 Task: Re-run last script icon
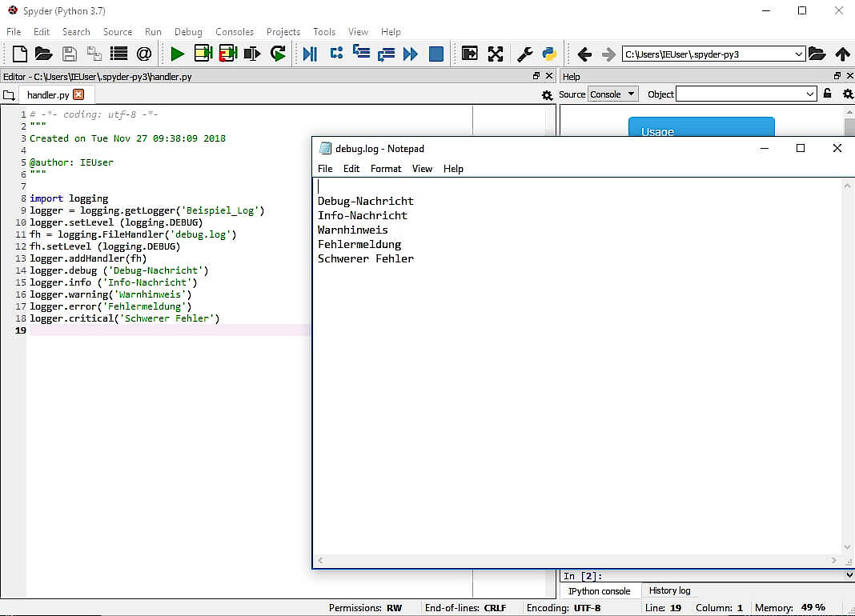pyautogui.click(x=278, y=54)
